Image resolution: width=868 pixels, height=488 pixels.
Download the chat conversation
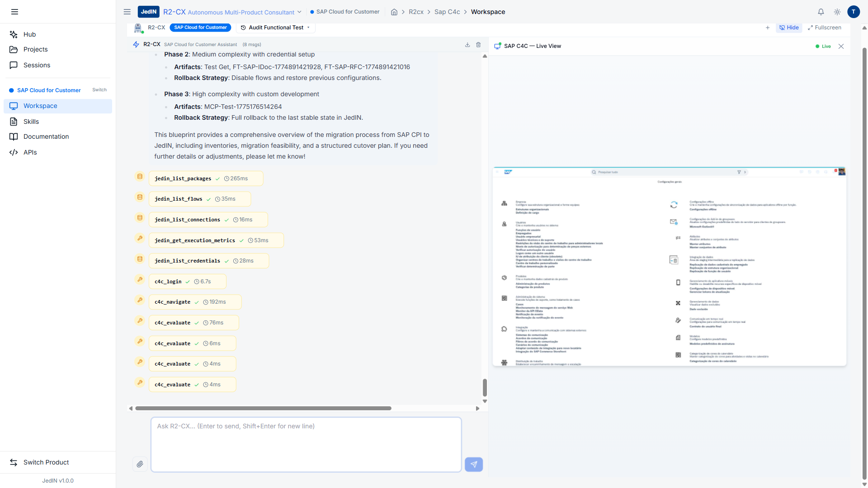coord(467,45)
